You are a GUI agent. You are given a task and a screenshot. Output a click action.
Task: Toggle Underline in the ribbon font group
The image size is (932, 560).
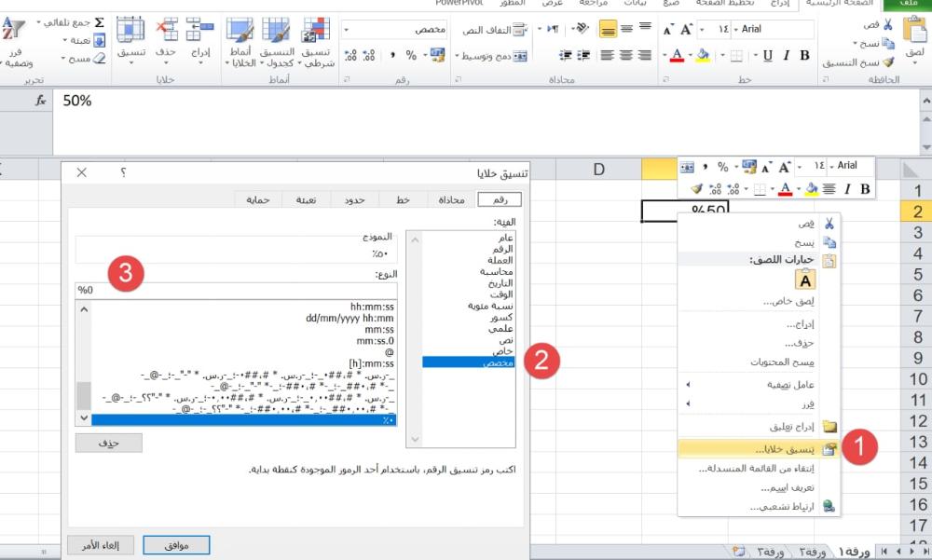point(767,56)
